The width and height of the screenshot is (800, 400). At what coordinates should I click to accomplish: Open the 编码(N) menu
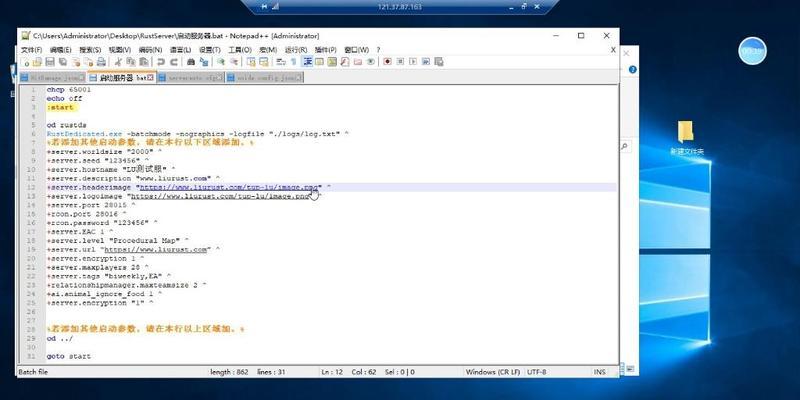[150, 49]
